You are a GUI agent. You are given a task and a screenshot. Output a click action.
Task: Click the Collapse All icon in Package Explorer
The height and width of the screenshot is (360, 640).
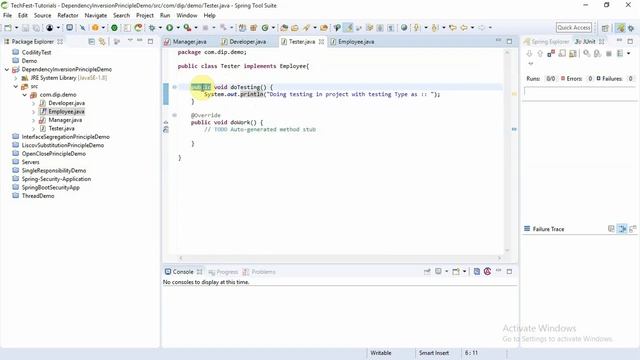coord(91,42)
